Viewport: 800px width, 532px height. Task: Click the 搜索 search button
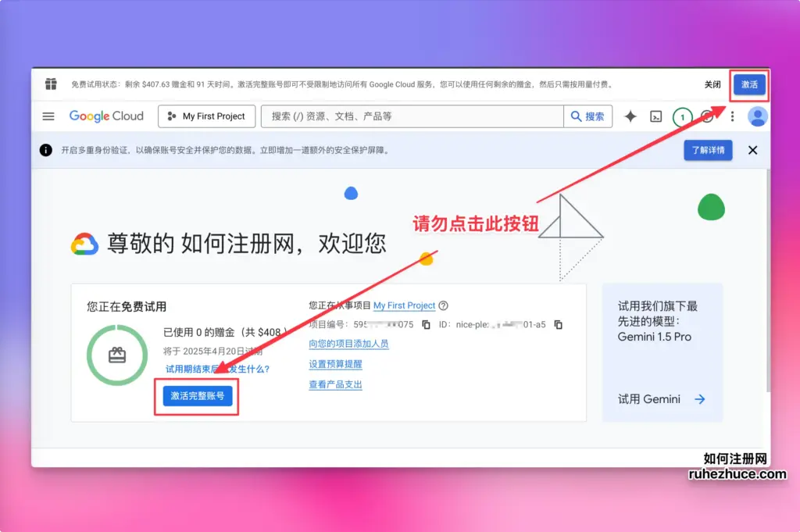pyautogui.click(x=587, y=116)
